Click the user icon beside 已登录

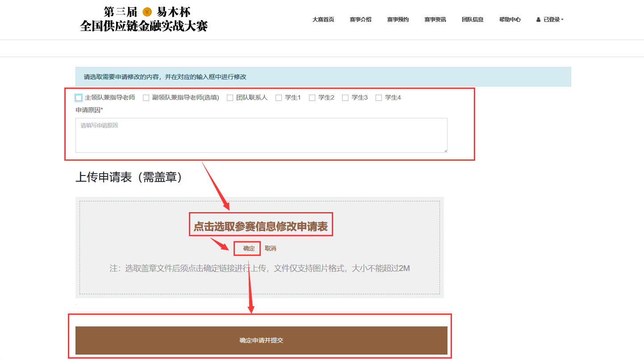[539, 20]
